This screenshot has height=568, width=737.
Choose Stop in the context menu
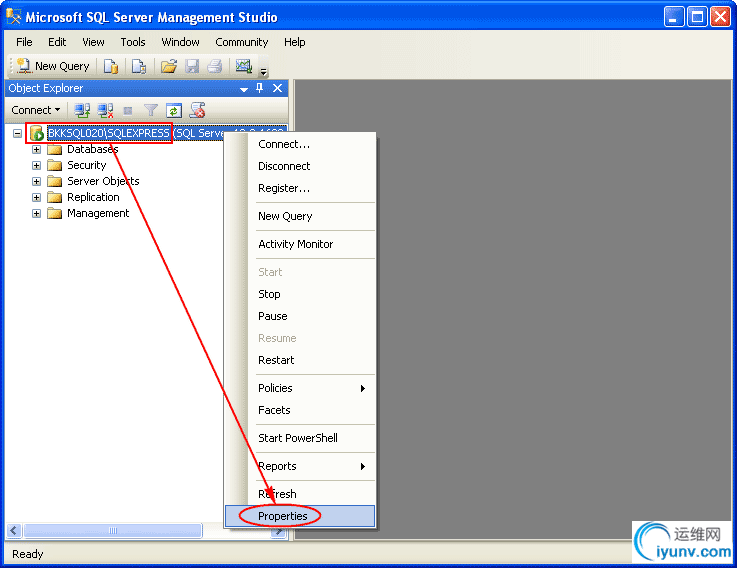(x=300, y=294)
